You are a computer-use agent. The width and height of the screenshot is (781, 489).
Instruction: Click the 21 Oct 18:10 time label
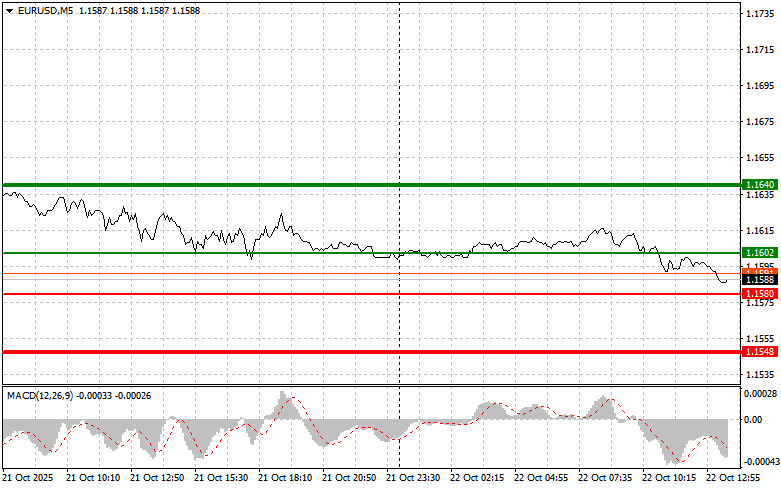tap(285, 478)
